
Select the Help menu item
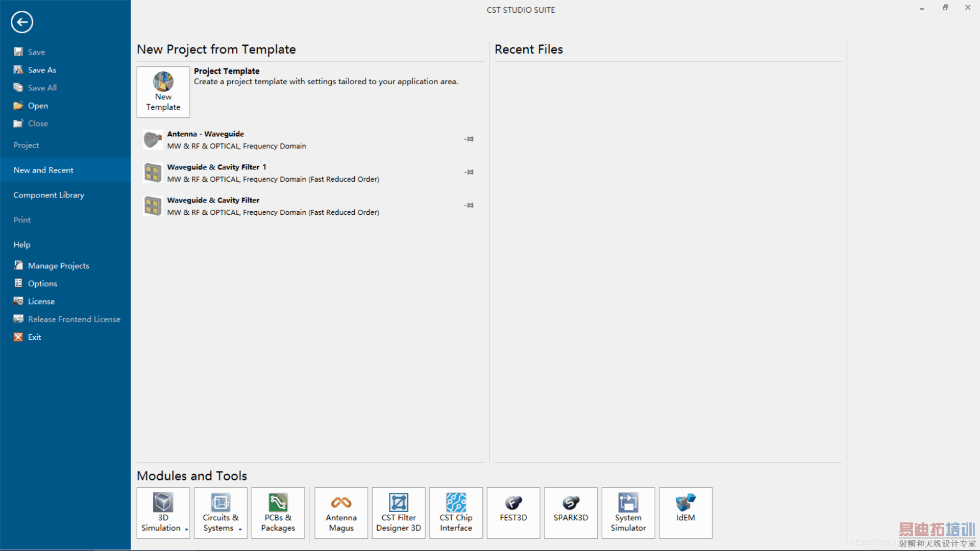pyautogui.click(x=22, y=244)
